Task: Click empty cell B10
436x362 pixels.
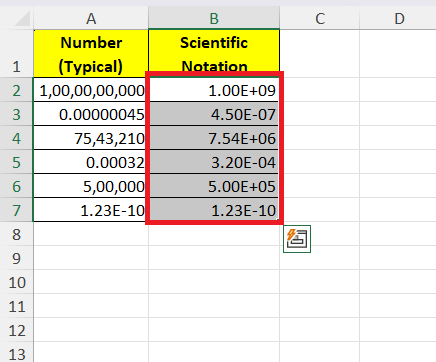Action: 214,282
